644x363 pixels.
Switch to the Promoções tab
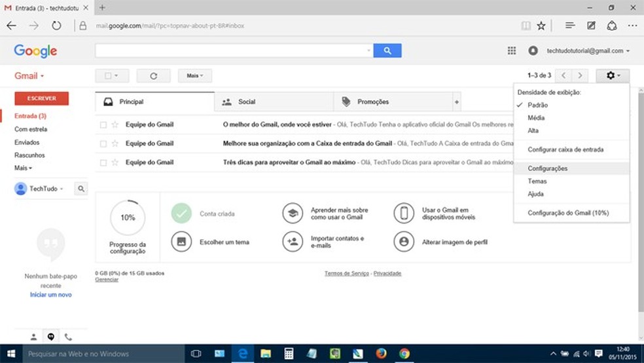pos(393,102)
